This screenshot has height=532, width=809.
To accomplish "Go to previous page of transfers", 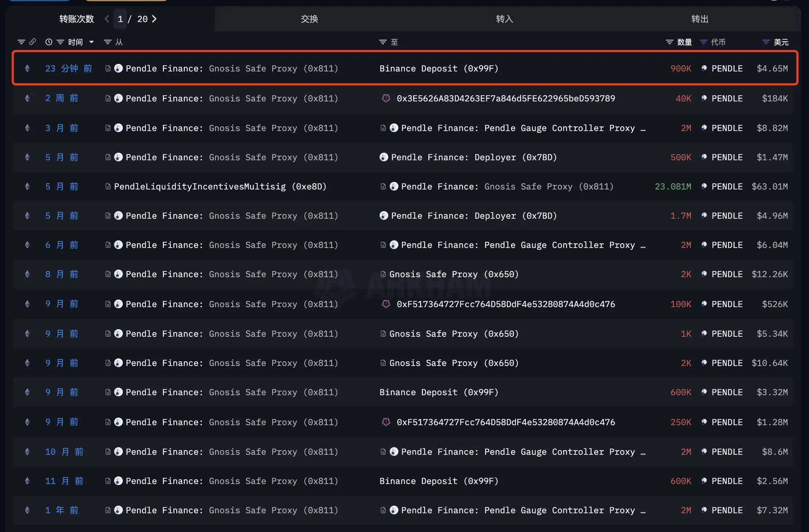I will (x=107, y=19).
